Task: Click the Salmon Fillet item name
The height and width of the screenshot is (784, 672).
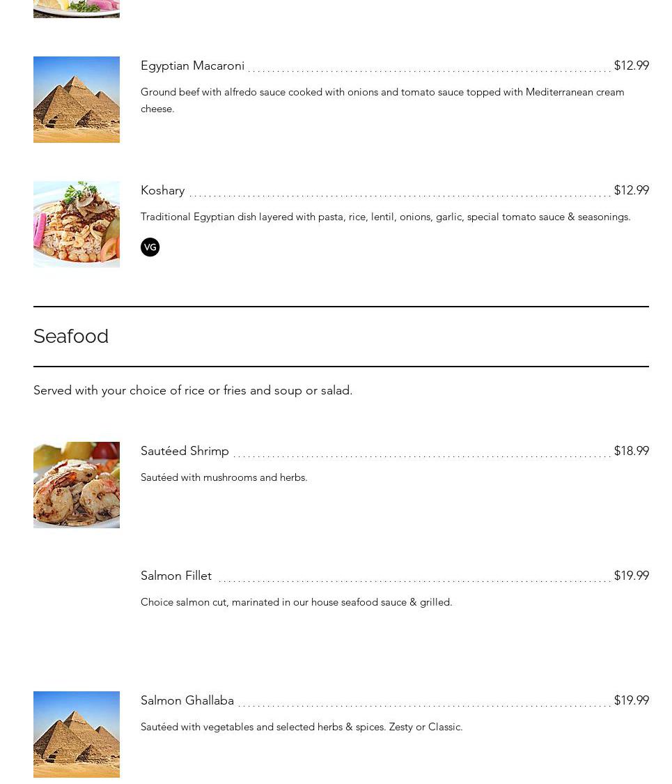Action: pyautogui.click(x=176, y=576)
